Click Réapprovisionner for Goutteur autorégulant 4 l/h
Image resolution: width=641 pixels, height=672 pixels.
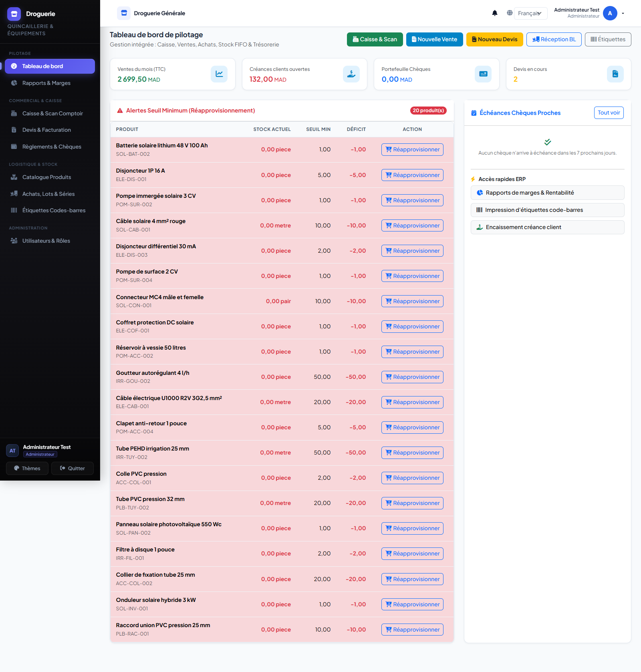(412, 377)
